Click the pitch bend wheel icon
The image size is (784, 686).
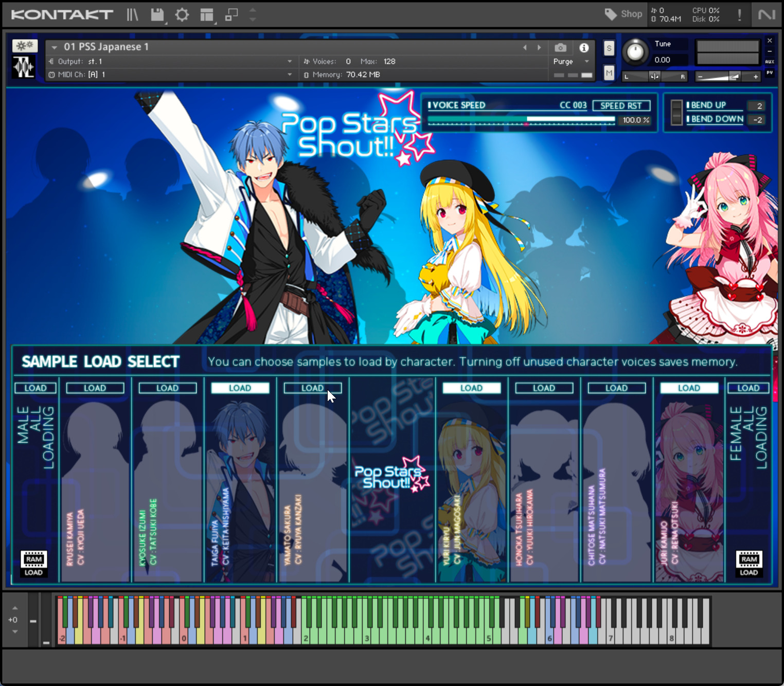coord(676,113)
